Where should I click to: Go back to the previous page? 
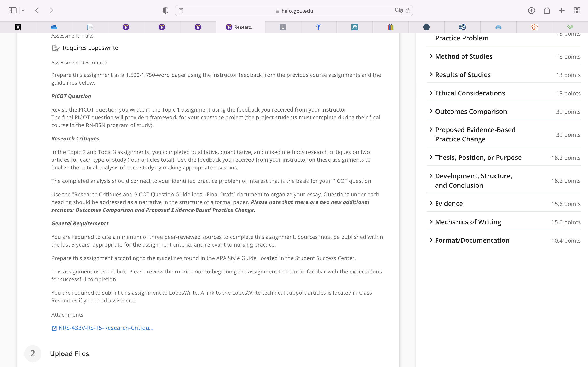tap(37, 10)
